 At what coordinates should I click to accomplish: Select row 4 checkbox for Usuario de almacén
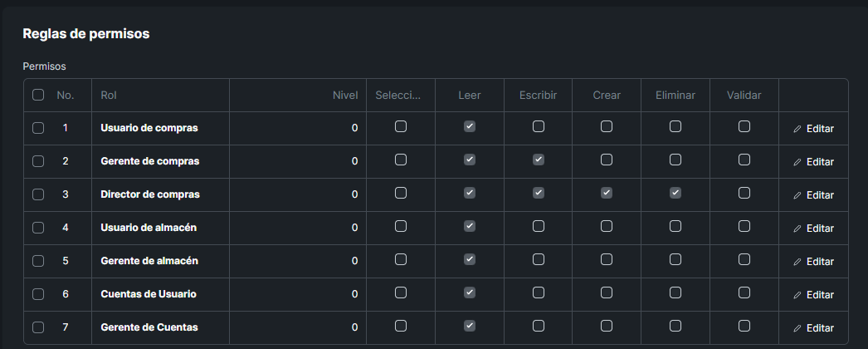38,228
